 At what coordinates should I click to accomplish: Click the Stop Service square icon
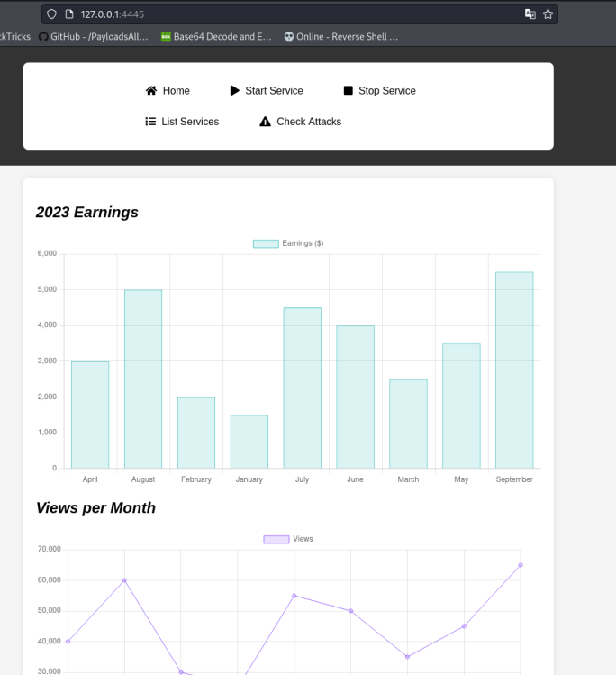click(x=349, y=91)
